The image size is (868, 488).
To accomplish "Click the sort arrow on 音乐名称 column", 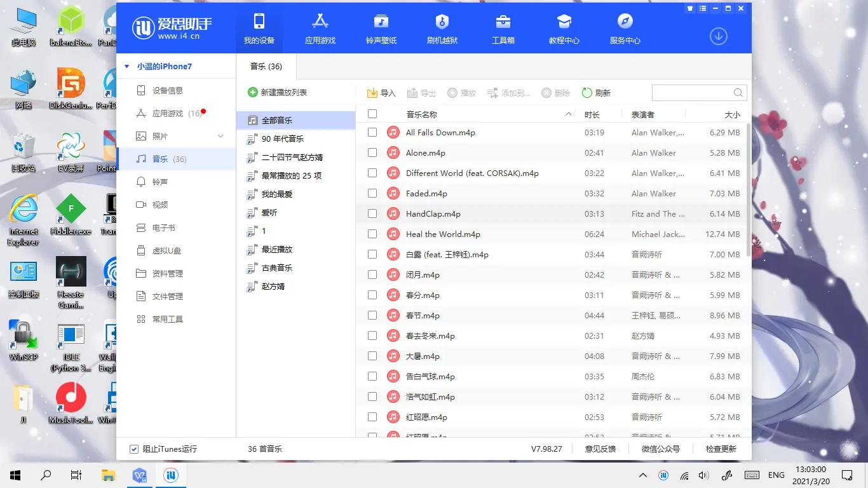I will tap(569, 114).
